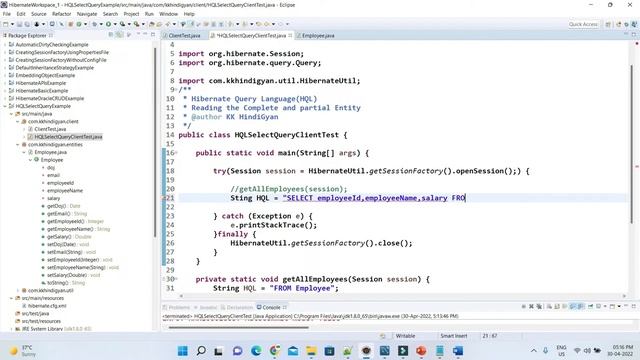
Task: Click the console horizontal scrollbar
Action: pos(239,327)
